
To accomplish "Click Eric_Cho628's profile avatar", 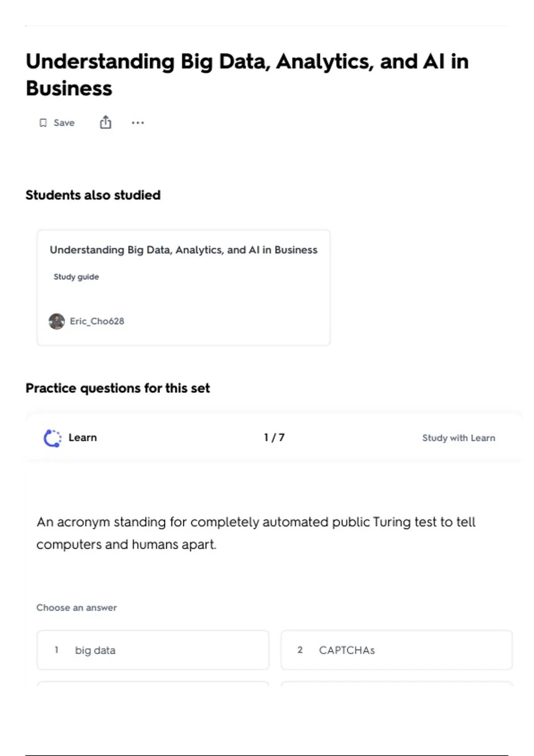I will tap(57, 321).
